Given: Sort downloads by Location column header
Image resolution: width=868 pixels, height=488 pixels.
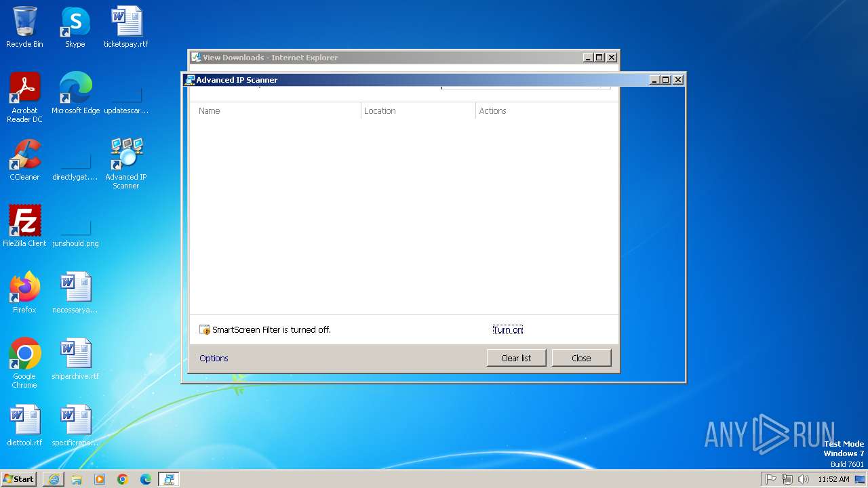Looking at the screenshot, I should [x=418, y=110].
